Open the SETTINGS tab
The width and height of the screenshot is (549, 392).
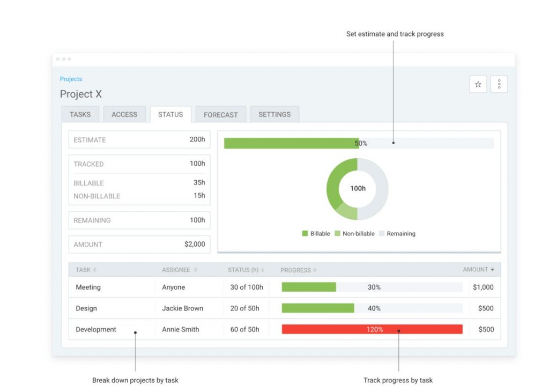click(x=274, y=114)
